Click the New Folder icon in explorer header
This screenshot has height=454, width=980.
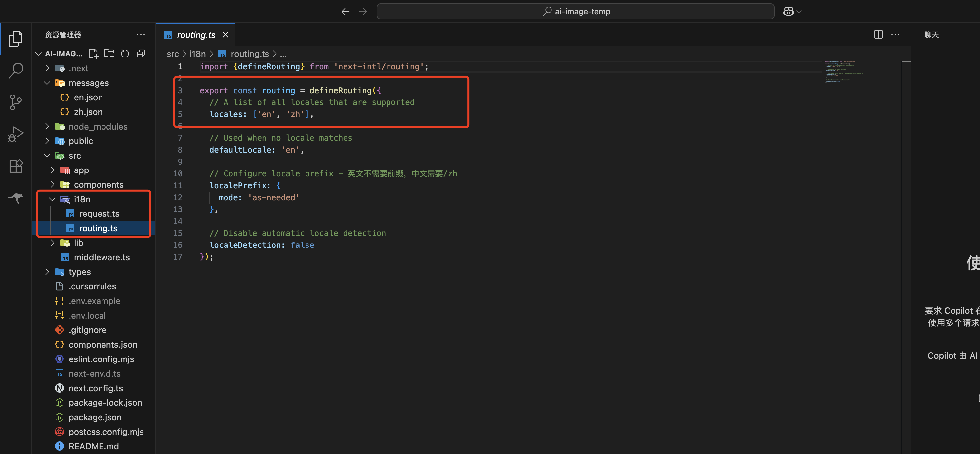pos(109,54)
